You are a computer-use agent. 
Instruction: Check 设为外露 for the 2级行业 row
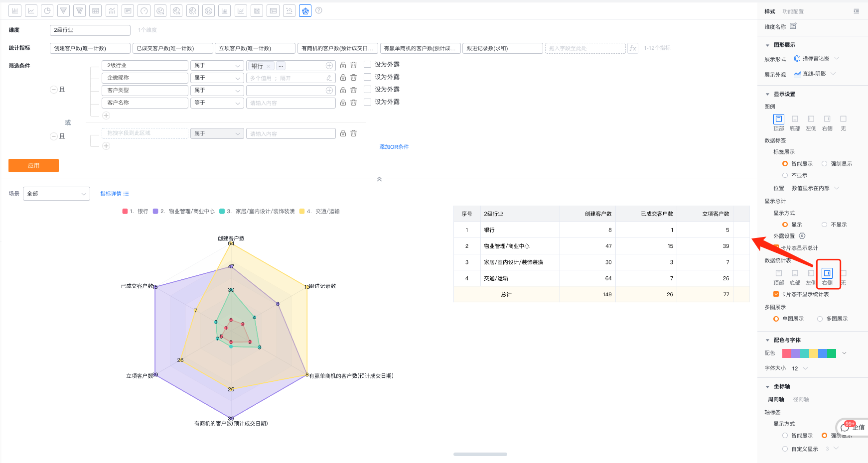point(367,64)
